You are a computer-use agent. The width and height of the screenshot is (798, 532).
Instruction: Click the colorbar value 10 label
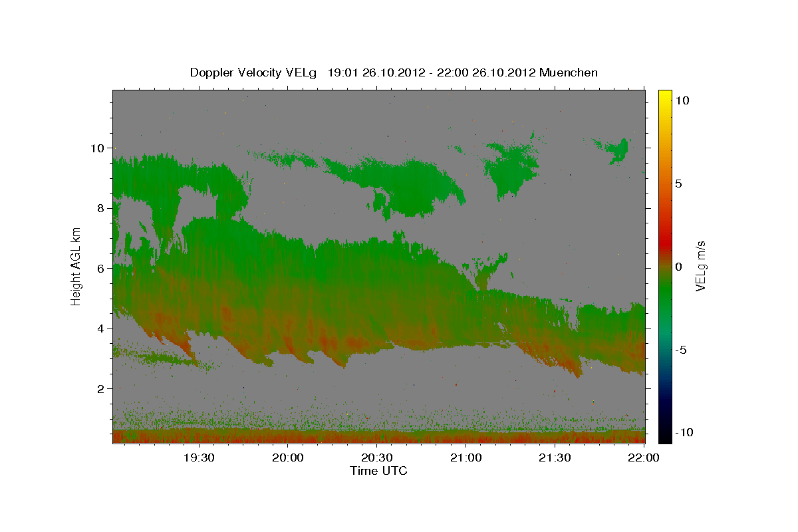(x=684, y=100)
